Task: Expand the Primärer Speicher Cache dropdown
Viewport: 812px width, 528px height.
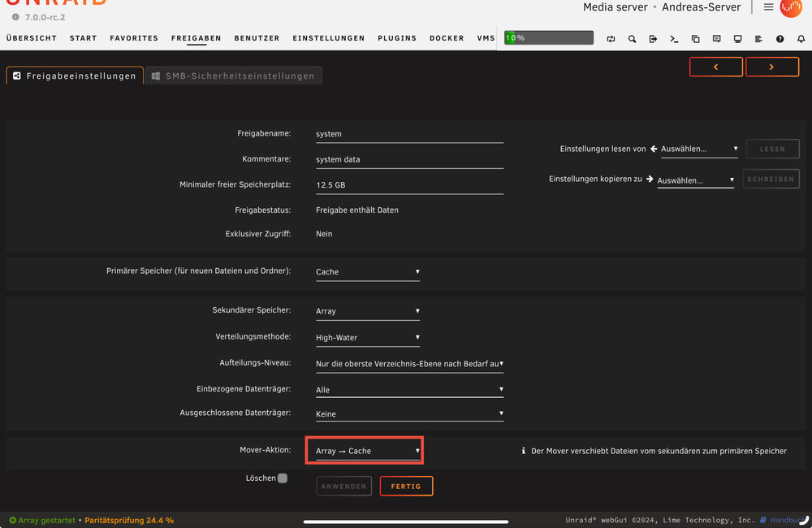Action: [x=367, y=271]
